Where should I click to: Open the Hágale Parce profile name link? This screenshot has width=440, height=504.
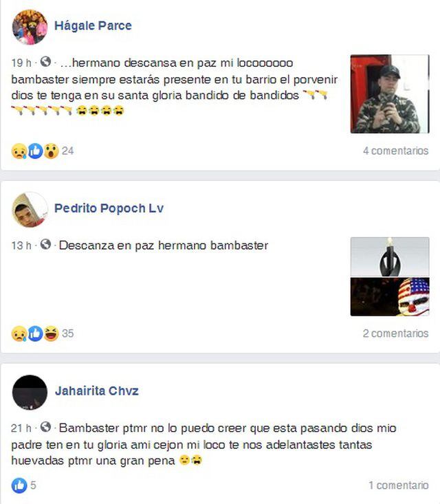tap(93, 25)
